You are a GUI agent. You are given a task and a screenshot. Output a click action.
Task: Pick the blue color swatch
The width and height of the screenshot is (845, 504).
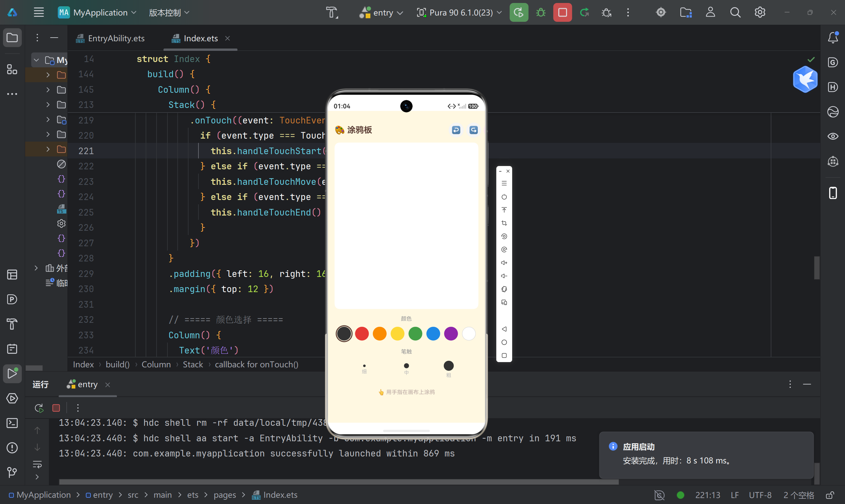pyautogui.click(x=433, y=333)
